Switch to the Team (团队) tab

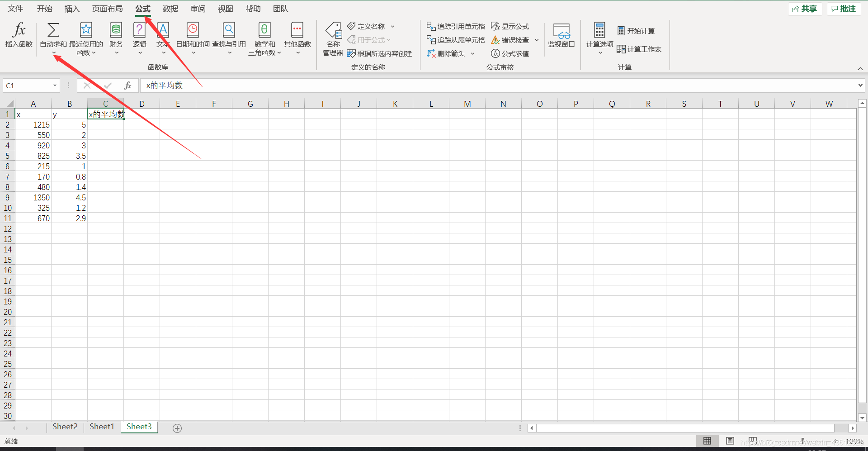click(x=281, y=9)
